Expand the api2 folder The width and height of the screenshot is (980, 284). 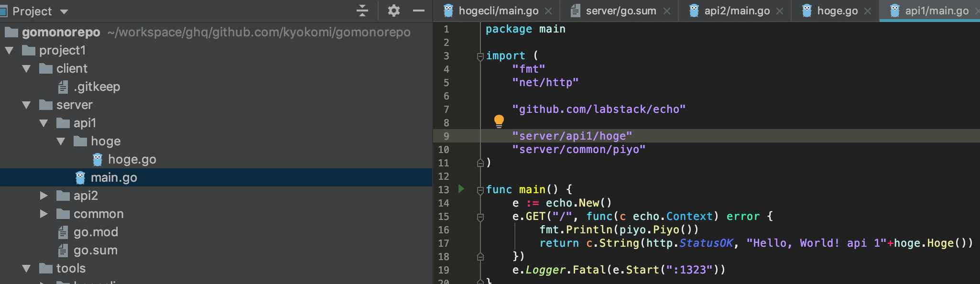(44, 196)
